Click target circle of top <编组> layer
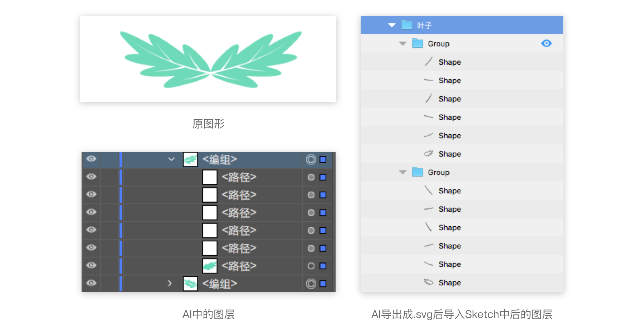The image size is (644, 333). pyautogui.click(x=311, y=159)
